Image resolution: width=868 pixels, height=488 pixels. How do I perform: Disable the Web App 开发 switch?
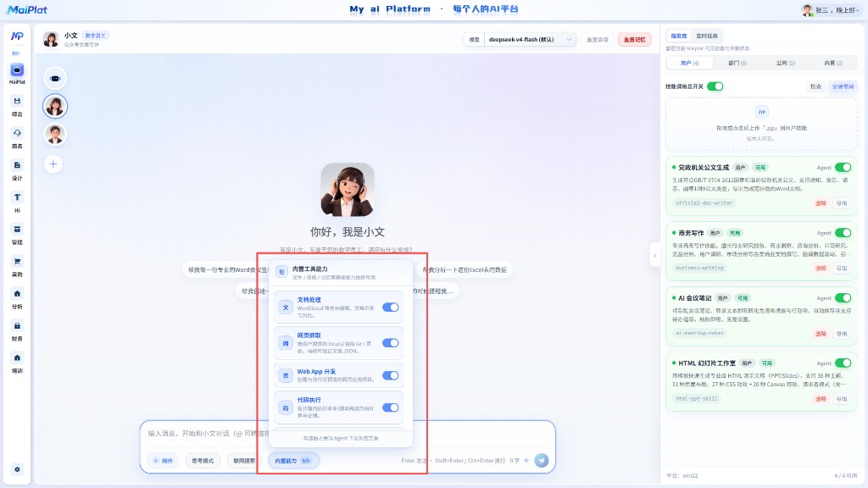click(390, 375)
